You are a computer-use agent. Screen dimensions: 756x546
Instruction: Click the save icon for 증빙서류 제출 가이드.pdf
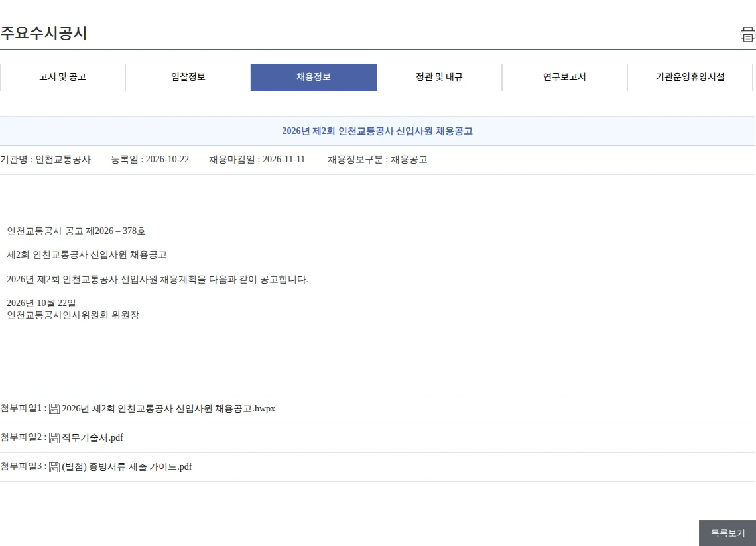[54, 467]
